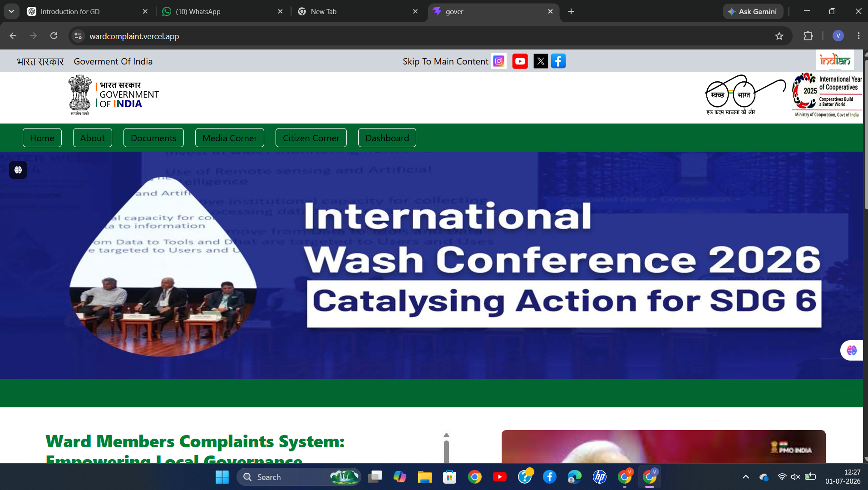This screenshot has height=490, width=868.
Task: Click the Windows taskbar Search box
Action: (x=298, y=477)
